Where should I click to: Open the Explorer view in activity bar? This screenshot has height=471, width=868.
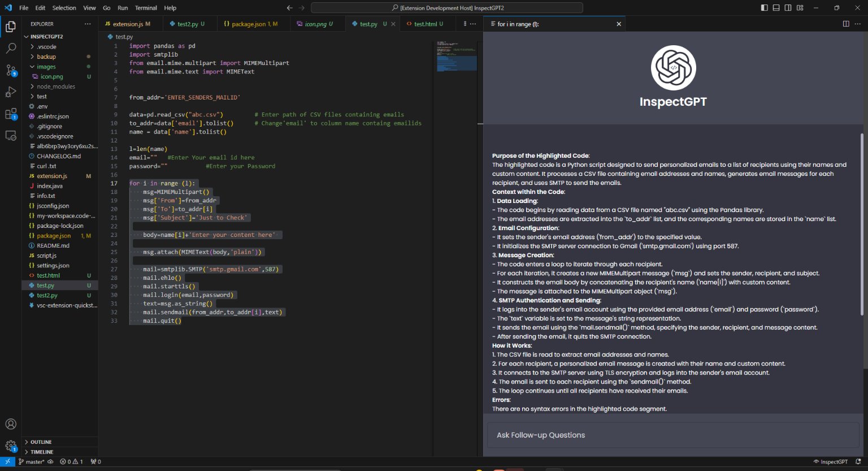(11, 27)
